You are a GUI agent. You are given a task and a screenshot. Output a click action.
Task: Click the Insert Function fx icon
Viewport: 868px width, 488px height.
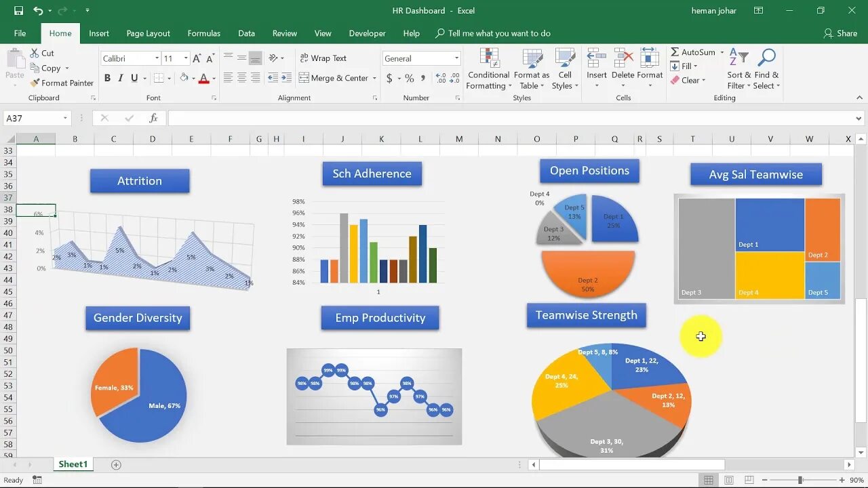(x=153, y=118)
